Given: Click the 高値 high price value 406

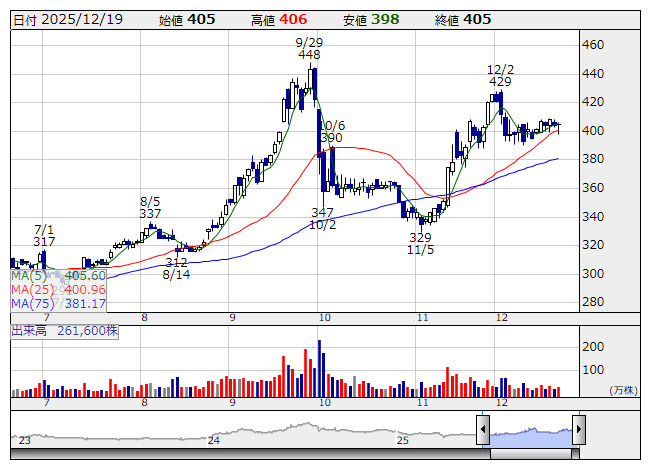Looking at the screenshot, I should click(x=293, y=19).
